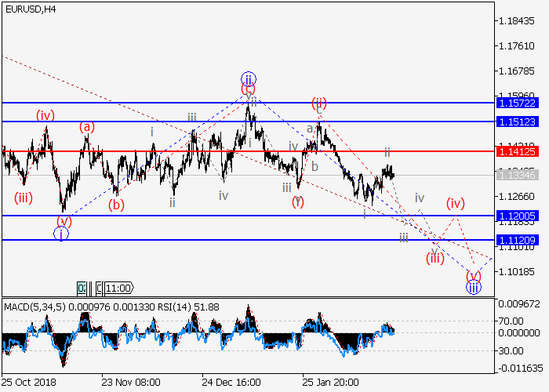The height and width of the screenshot is (392, 549).
Task: Click the gray current price tag on price axis
Action: tap(517, 175)
